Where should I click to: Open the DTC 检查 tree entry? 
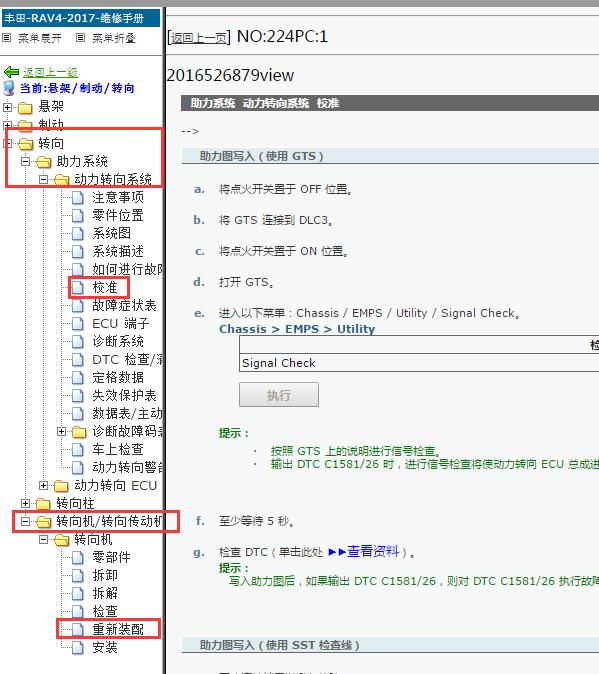pyautogui.click(x=128, y=360)
